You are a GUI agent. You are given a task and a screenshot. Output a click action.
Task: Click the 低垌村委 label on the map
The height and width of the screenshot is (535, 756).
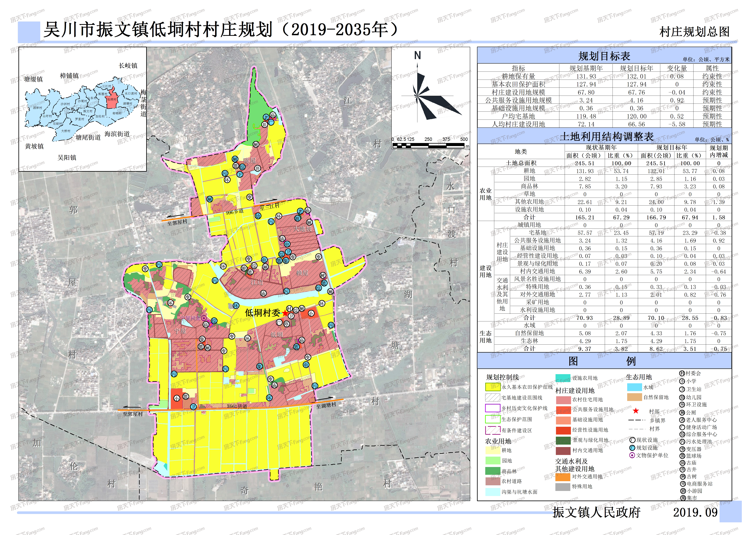[x=262, y=313]
